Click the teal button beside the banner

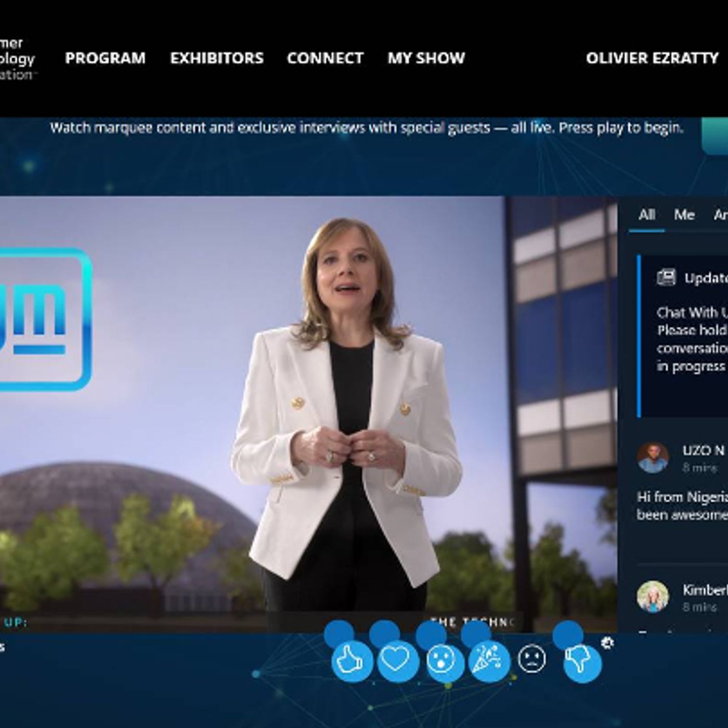pos(716,134)
